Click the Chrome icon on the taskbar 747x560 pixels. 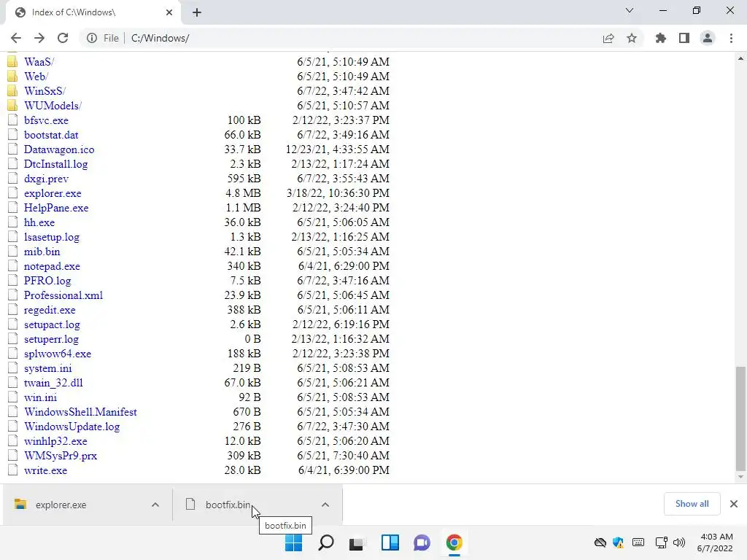click(x=454, y=542)
